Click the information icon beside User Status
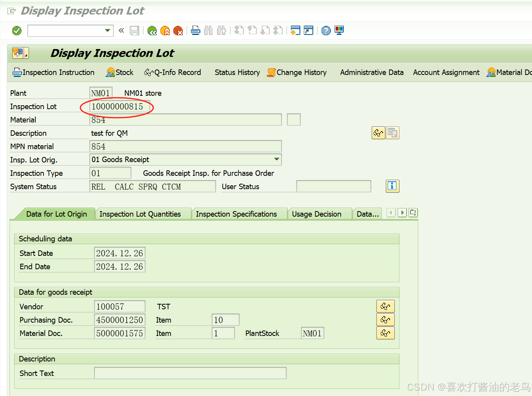 click(x=392, y=186)
